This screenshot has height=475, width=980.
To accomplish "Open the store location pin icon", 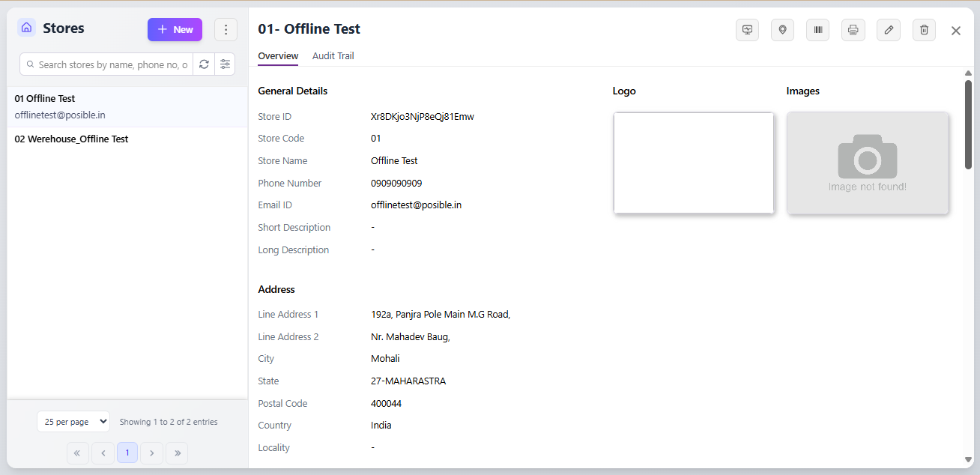I will point(782,30).
